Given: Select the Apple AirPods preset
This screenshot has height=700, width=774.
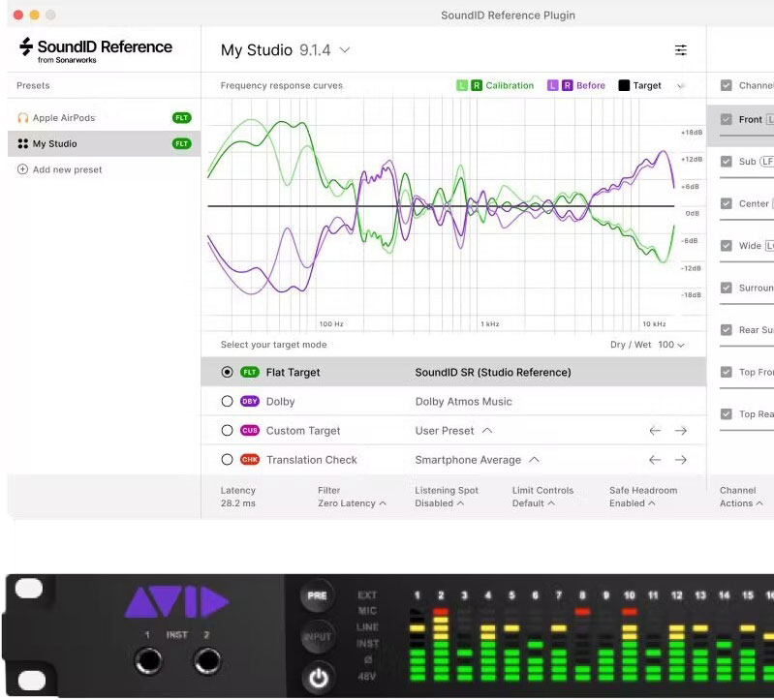Looking at the screenshot, I should [105, 118].
